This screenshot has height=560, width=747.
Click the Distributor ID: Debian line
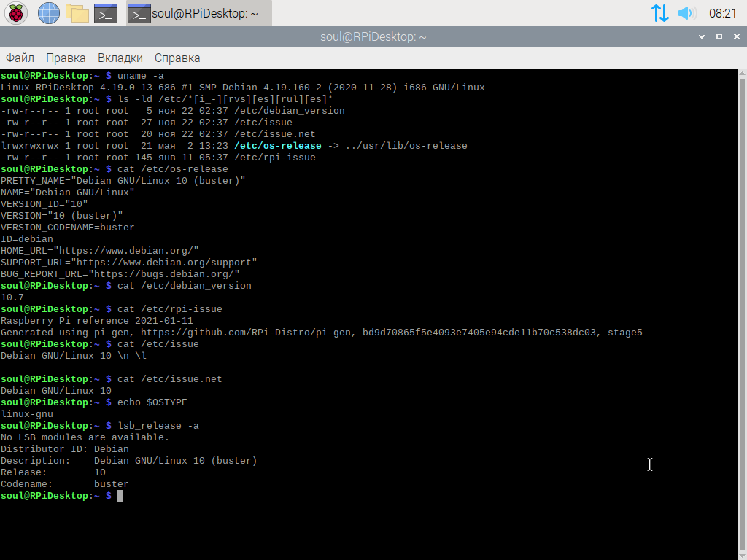coord(64,449)
